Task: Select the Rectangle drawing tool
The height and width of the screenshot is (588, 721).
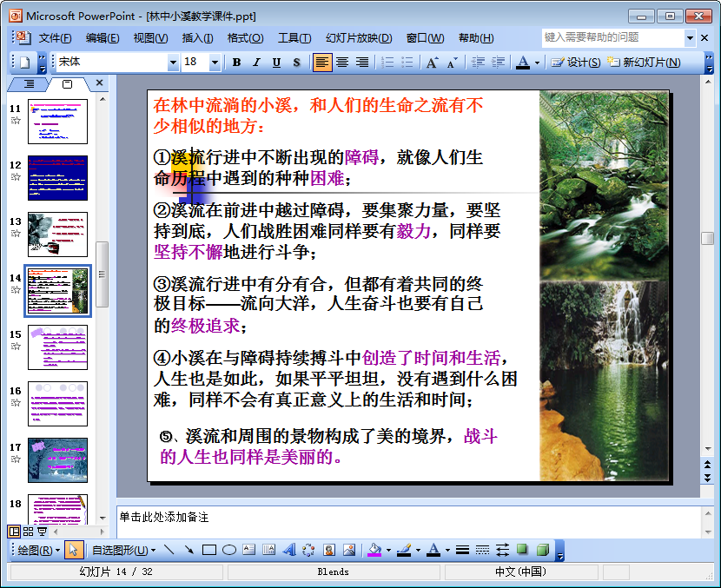Action: 209,550
